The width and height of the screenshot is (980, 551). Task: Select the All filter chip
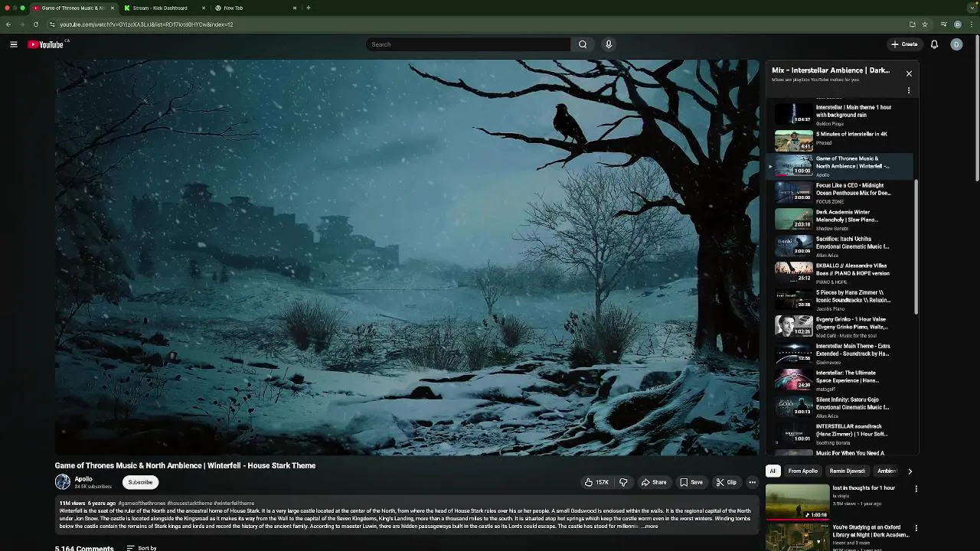pos(773,471)
